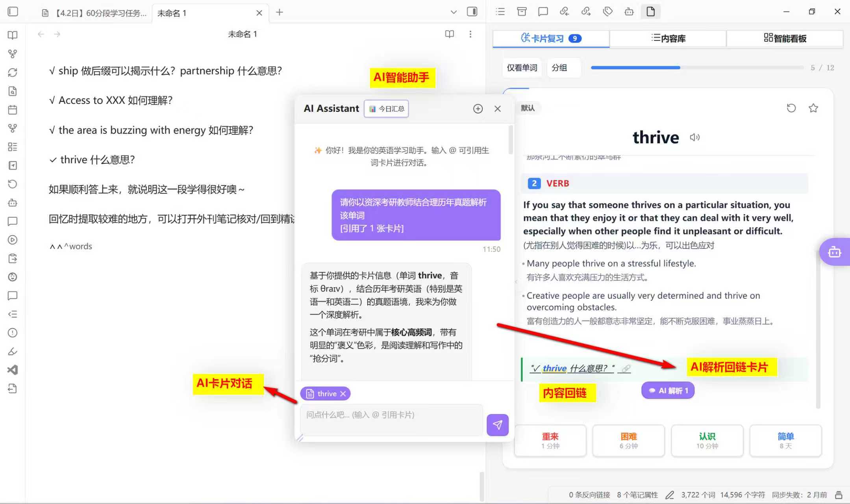This screenshot has height=504, width=850.
Task: Toggle left sidebar panel icon
Action: point(13,12)
